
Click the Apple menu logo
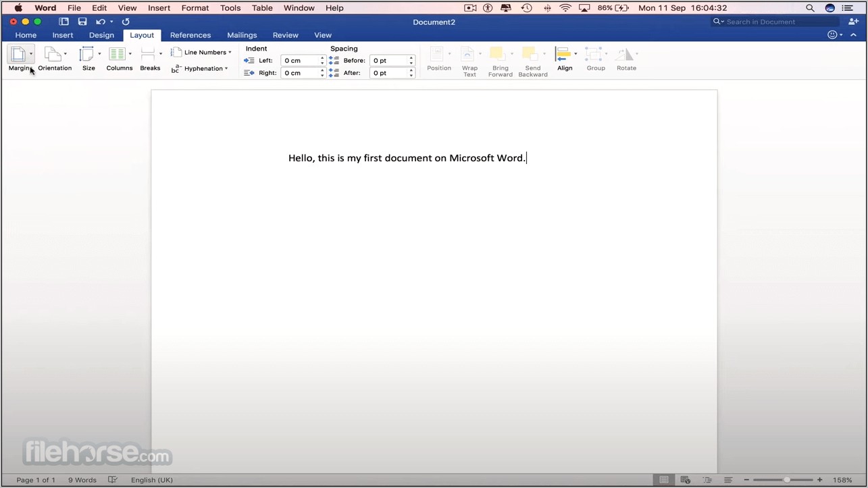(x=18, y=8)
